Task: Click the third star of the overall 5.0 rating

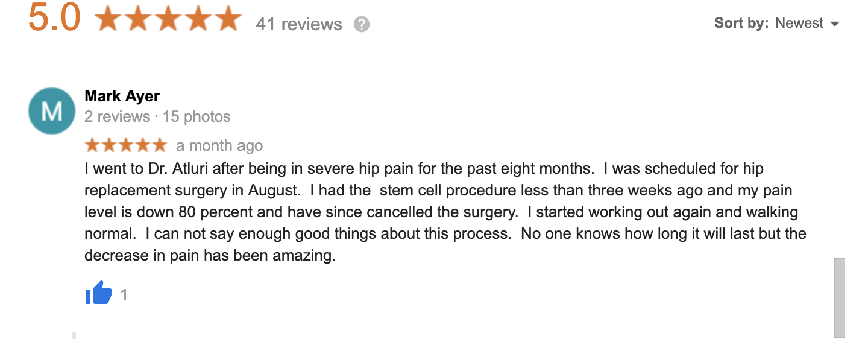Action: [168, 19]
